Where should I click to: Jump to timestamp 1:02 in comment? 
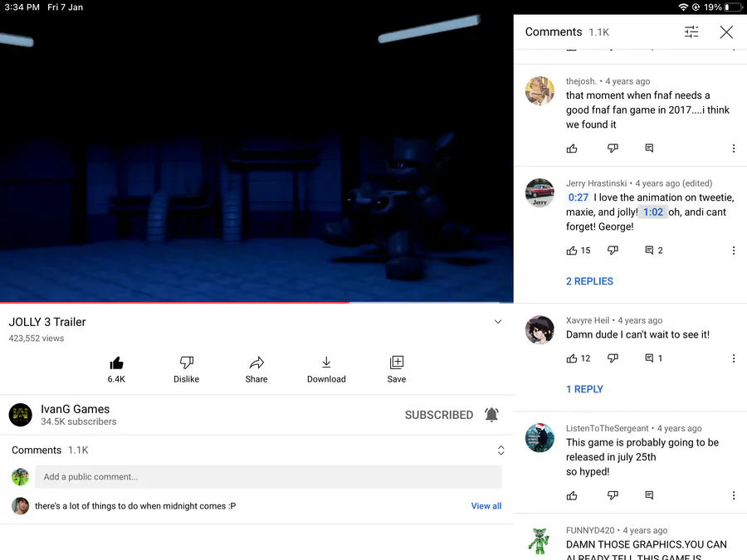pyautogui.click(x=653, y=212)
